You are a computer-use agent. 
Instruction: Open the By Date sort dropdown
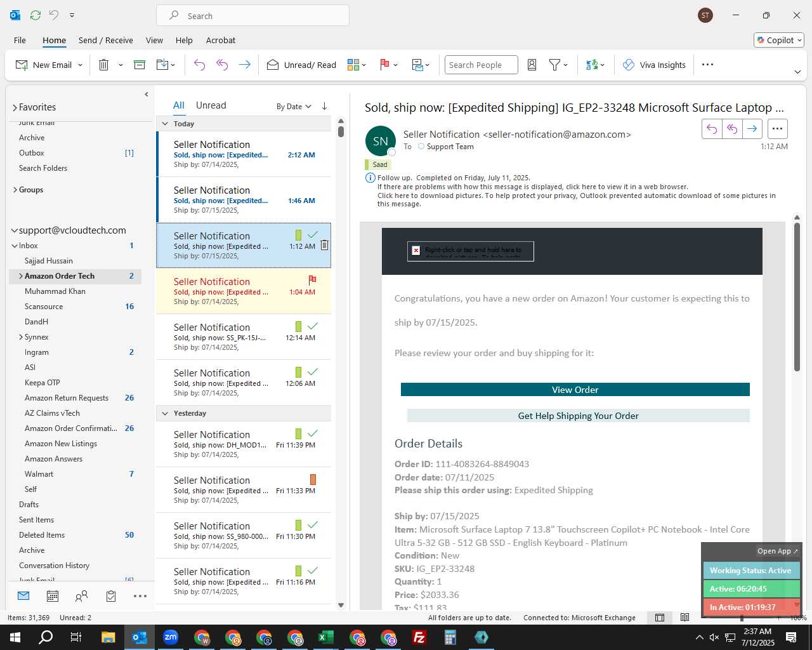[294, 107]
